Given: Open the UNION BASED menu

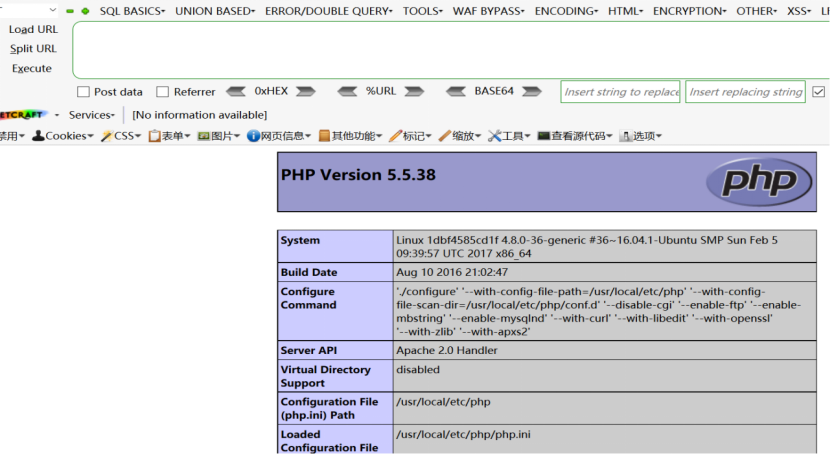Looking at the screenshot, I should (x=215, y=11).
